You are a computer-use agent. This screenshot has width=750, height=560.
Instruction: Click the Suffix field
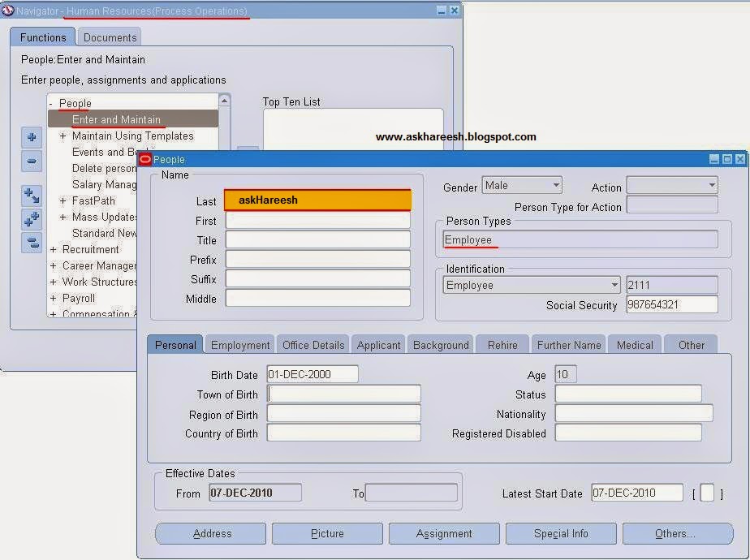click(x=317, y=279)
